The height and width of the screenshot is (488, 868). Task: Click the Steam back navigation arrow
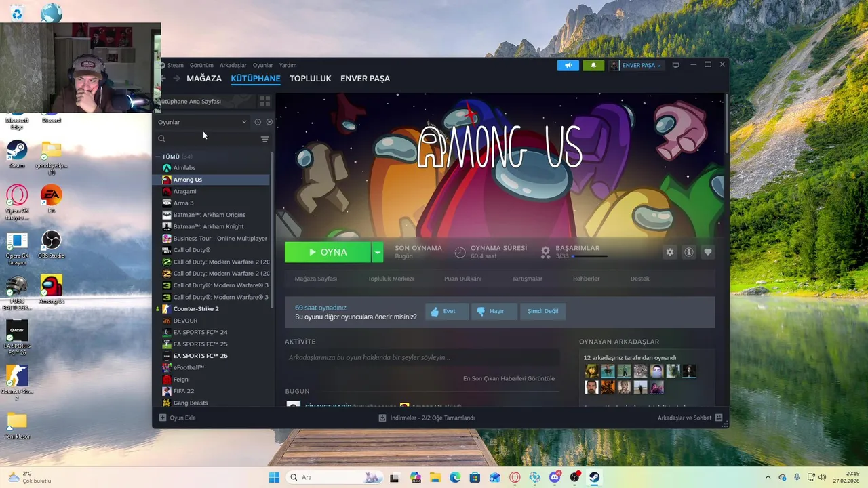(x=163, y=79)
